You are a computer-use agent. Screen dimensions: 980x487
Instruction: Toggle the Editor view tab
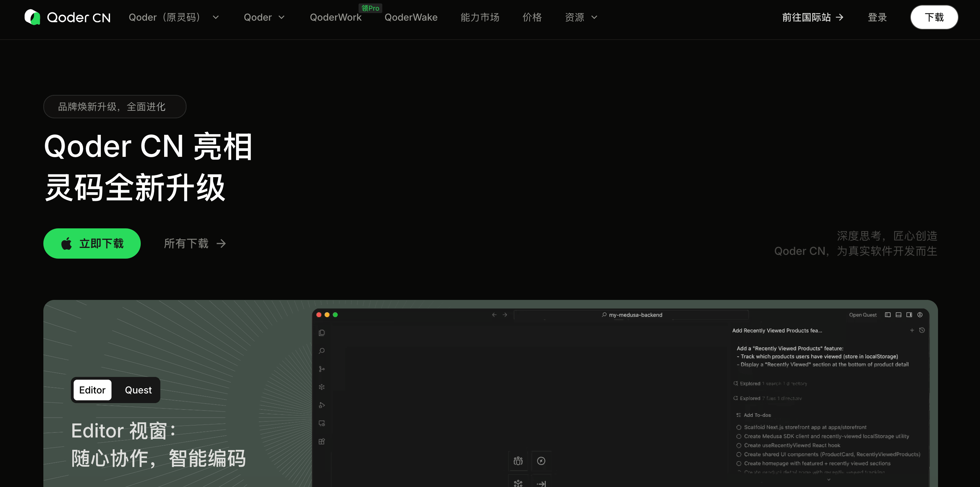click(92, 390)
